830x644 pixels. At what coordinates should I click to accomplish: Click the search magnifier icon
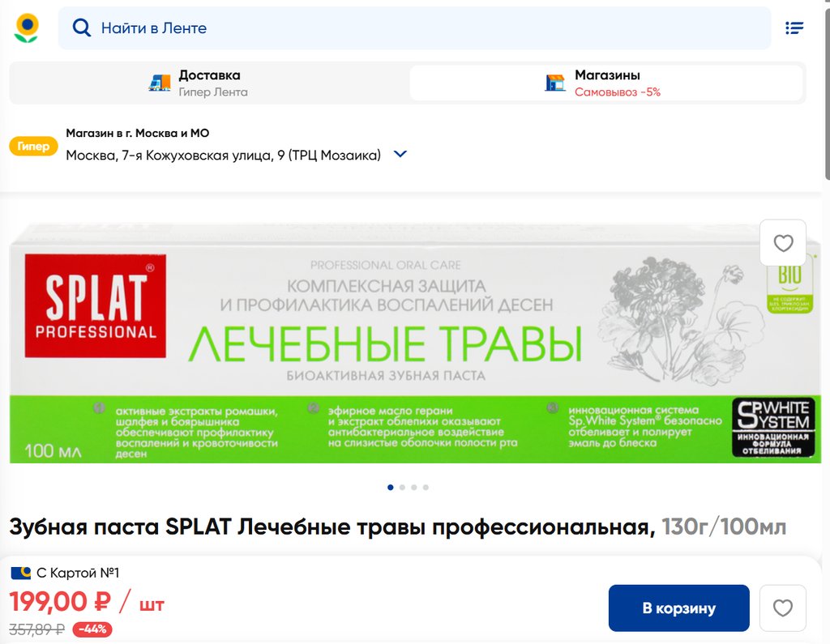(x=82, y=28)
